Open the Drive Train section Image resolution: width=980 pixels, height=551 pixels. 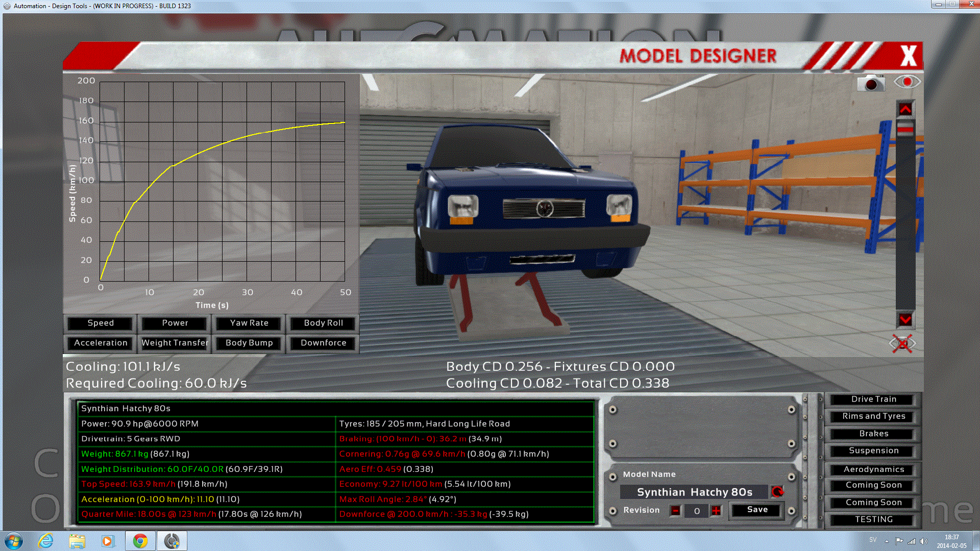click(x=873, y=399)
